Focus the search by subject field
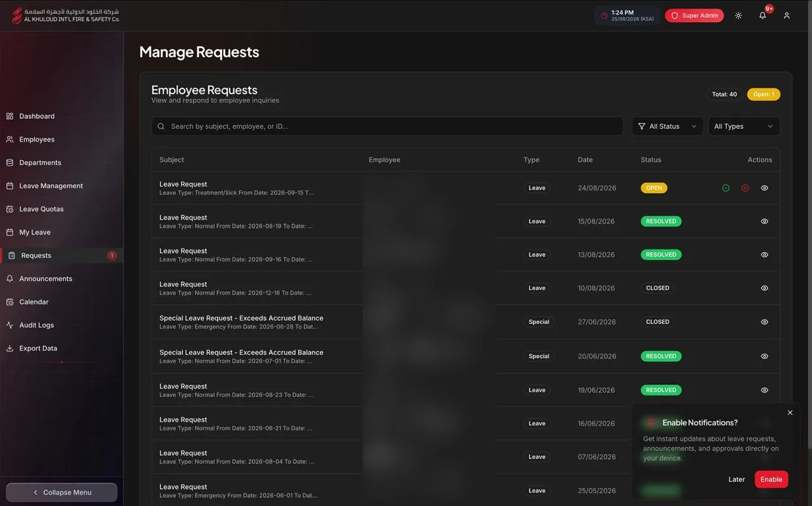 (387, 126)
